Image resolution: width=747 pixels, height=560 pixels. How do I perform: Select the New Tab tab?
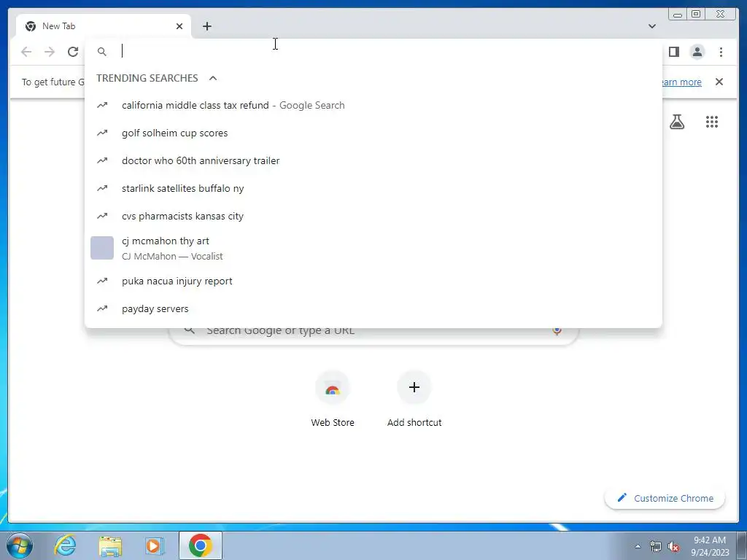coord(104,26)
